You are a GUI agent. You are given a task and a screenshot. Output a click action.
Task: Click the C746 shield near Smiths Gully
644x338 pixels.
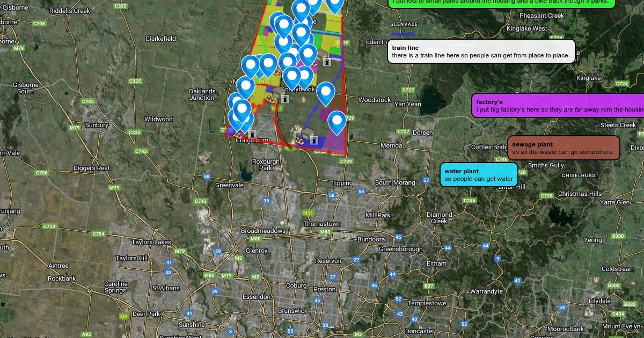click(x=502, y=159)
